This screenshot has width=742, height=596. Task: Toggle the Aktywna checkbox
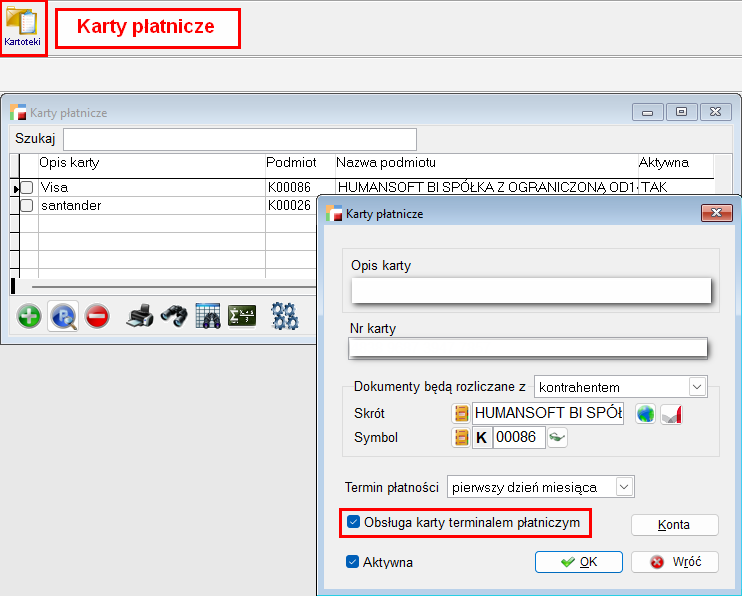[x=352, y=562]
